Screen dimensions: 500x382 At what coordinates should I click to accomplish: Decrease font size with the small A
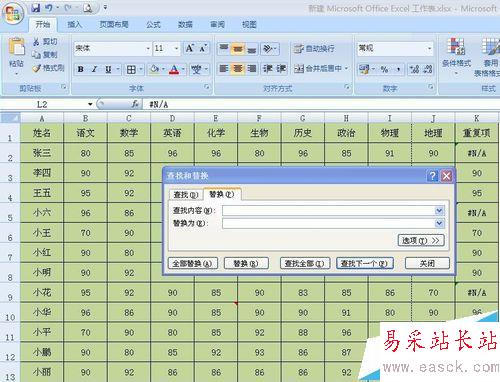coord(203,49)
